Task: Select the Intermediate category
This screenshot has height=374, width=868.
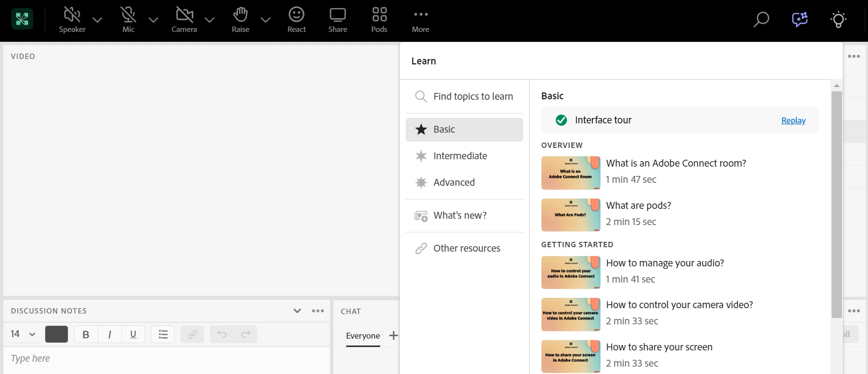Action: tap(464, 156)
